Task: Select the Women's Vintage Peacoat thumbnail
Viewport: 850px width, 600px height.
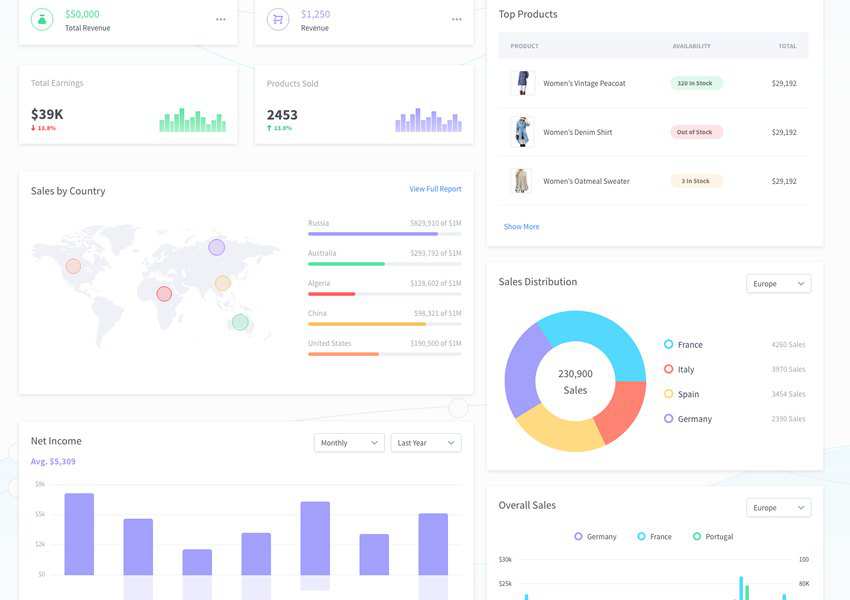Action: 522,83
